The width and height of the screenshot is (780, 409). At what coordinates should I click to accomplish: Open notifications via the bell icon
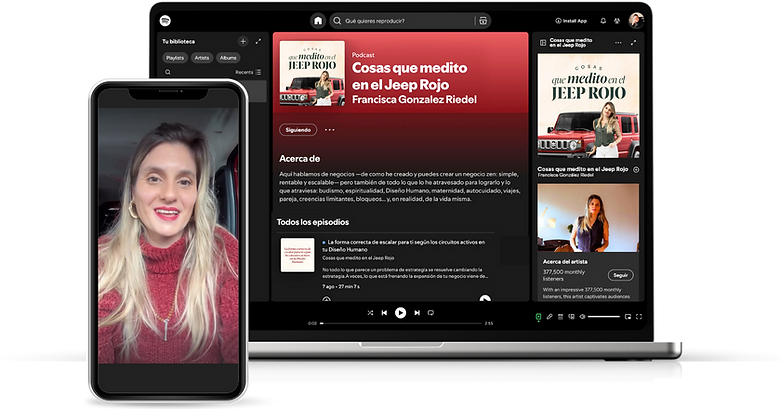(x=603, y=21)
